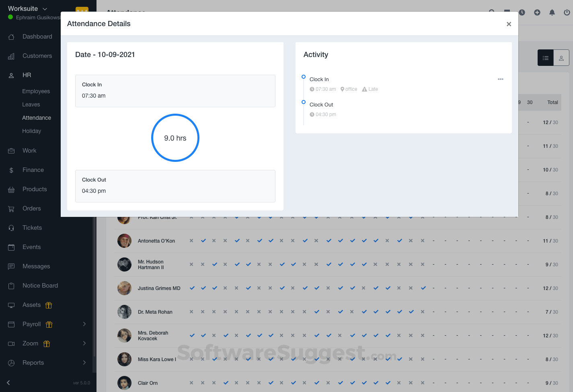Select the Tickets headset icon in the sidebar
The height and width of the screenshot is (392, 573).
pyautogui.click(x=11, y=228)
